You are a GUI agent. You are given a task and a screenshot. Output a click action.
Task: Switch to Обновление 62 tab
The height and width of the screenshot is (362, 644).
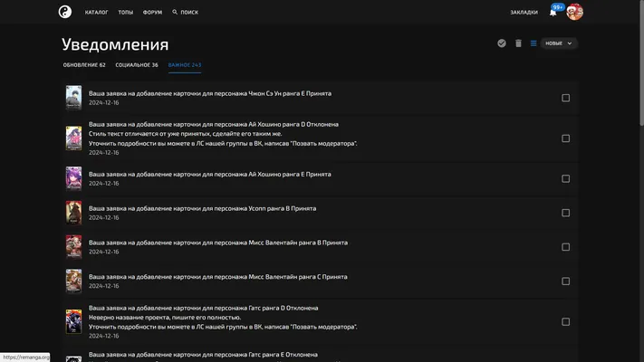click(84, 65)
